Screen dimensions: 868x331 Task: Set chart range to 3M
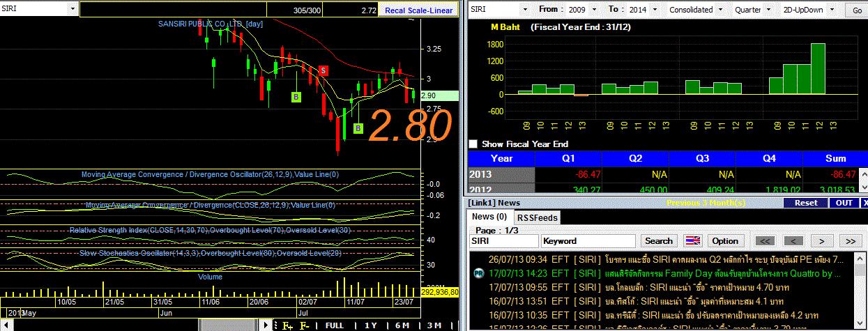coord(434,325)
